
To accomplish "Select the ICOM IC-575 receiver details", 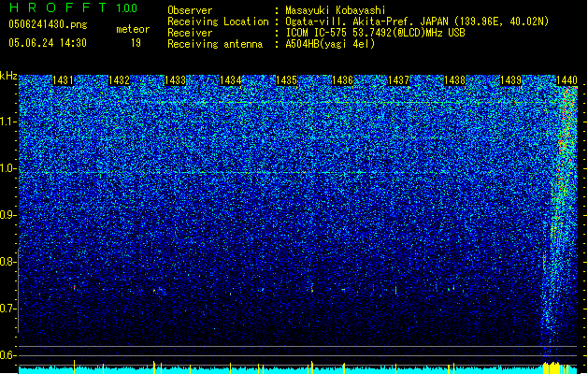I will coord(376,33).
